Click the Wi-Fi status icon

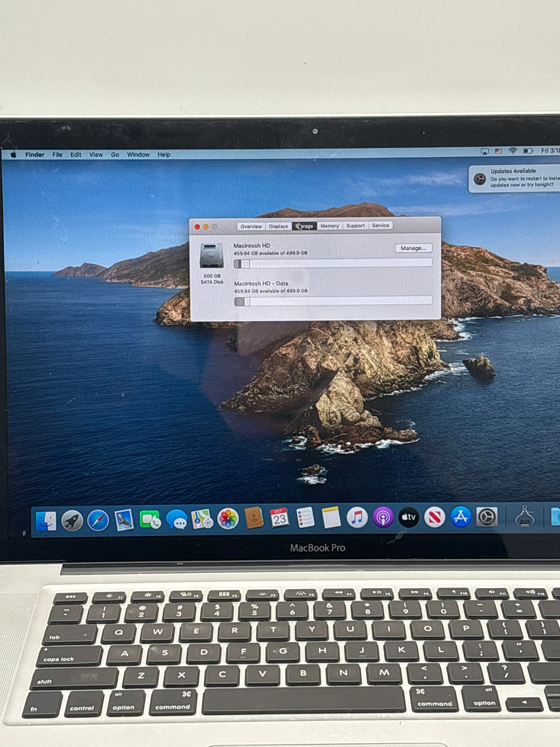coord(513,151)
